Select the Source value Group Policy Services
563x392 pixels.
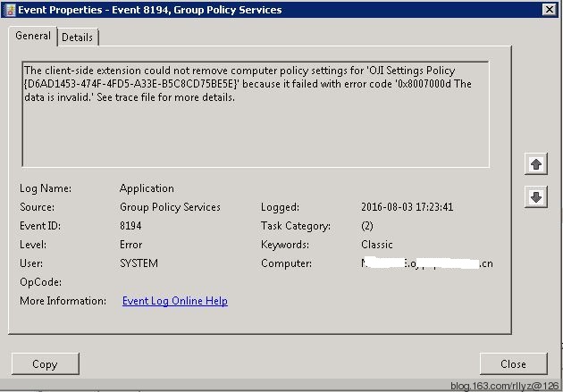[170, 207]
